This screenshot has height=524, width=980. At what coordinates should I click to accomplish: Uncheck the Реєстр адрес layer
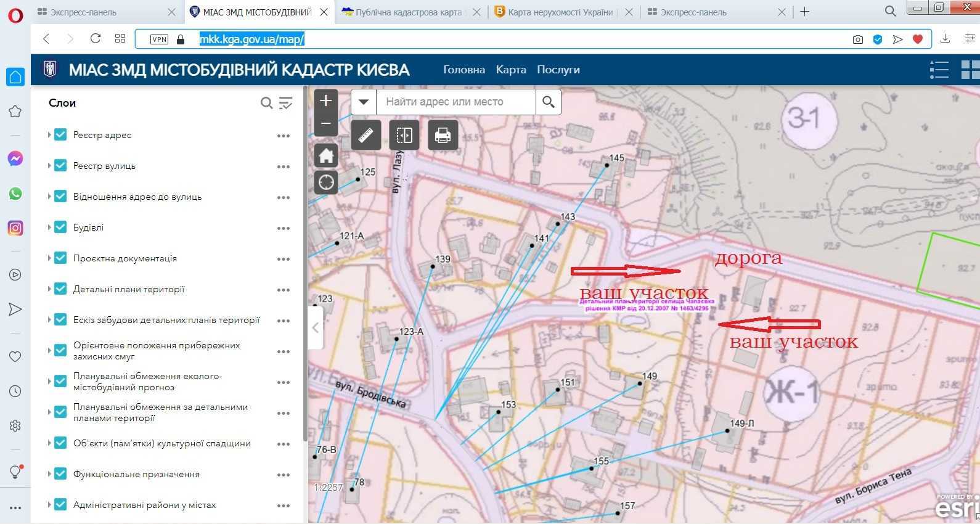click(x=60, y=135)
